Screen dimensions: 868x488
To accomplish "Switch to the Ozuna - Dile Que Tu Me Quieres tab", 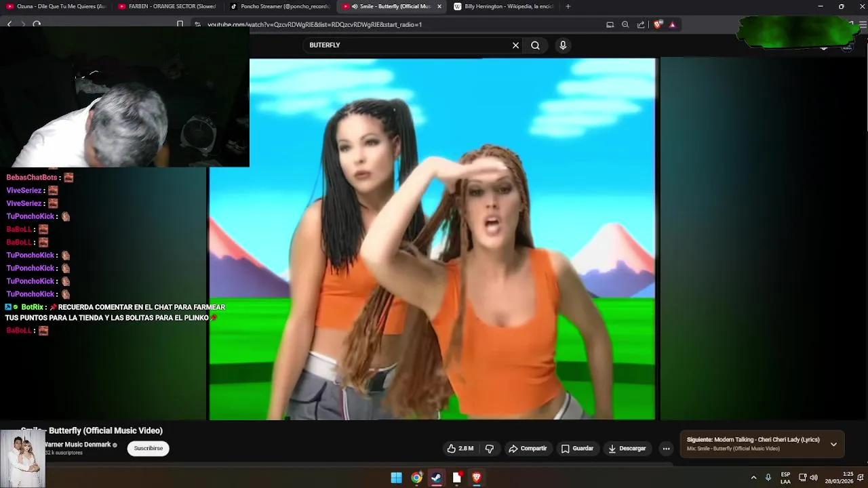I will click(56, 6).
